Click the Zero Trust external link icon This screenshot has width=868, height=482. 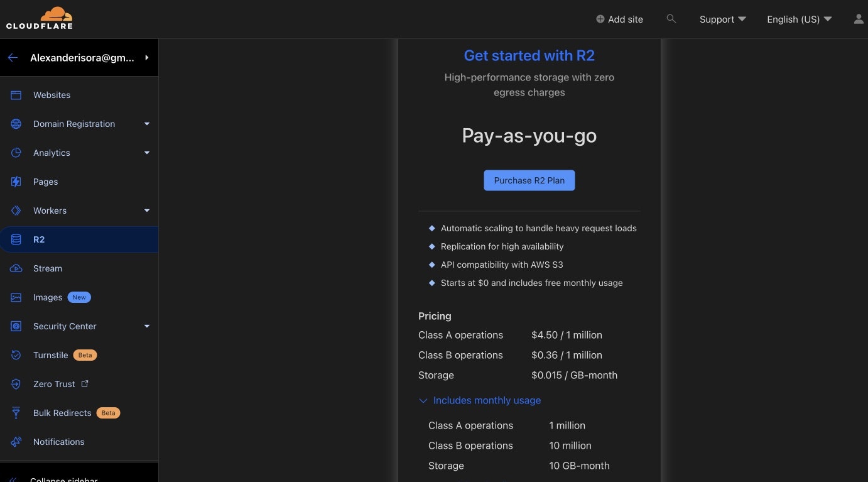85,383
